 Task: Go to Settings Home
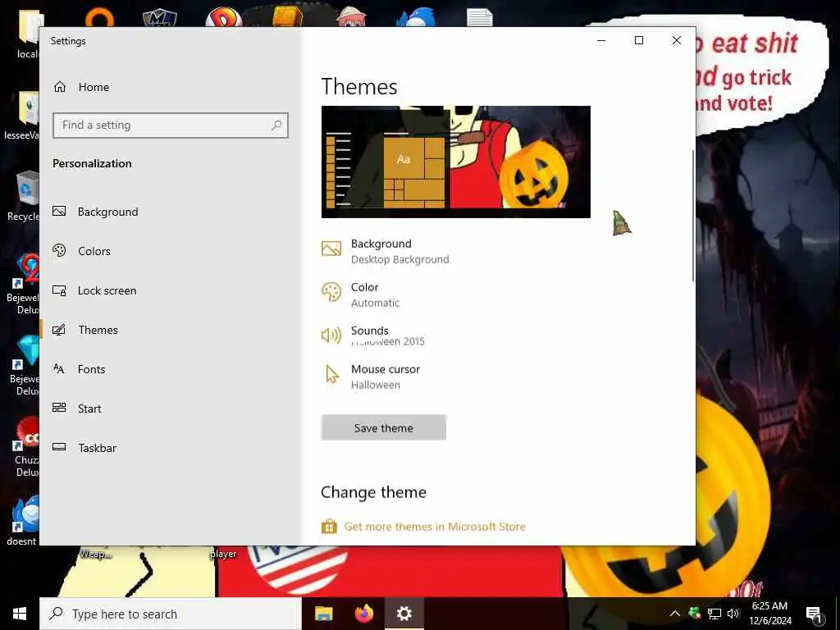[81, 87]
